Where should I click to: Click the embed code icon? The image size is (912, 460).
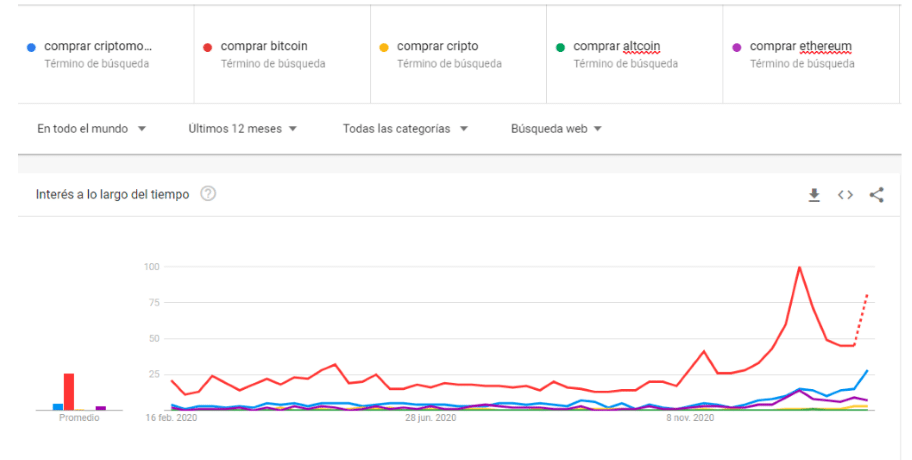845,195
